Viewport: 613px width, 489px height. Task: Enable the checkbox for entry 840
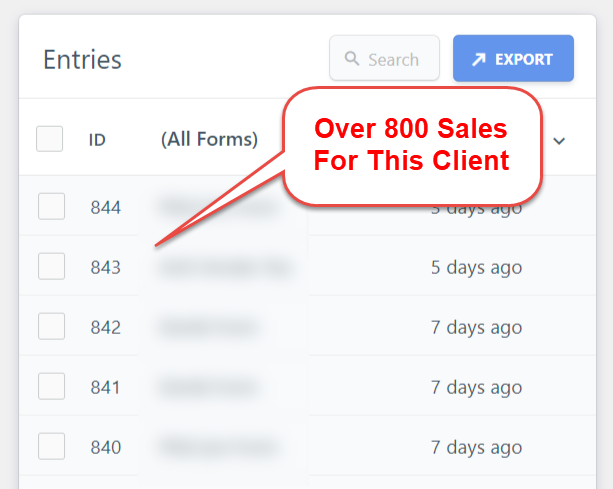51,447
